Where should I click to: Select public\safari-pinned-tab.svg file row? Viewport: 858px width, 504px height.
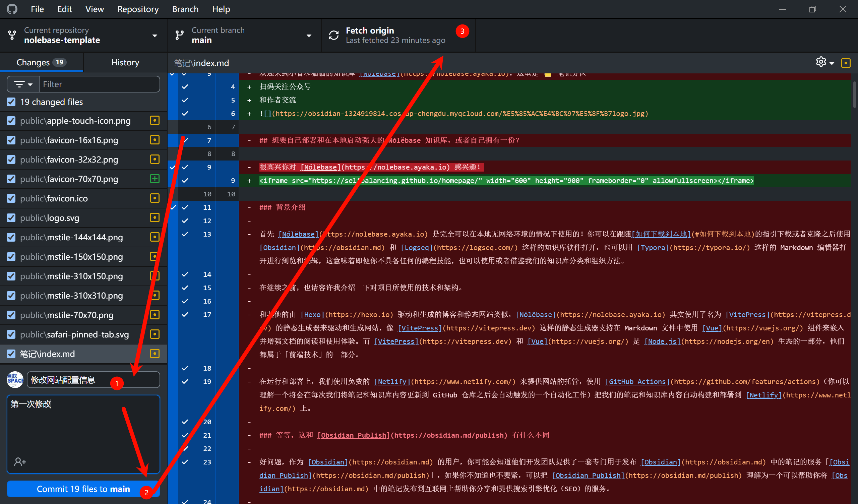pyautogui.click(x=83, y=334)
